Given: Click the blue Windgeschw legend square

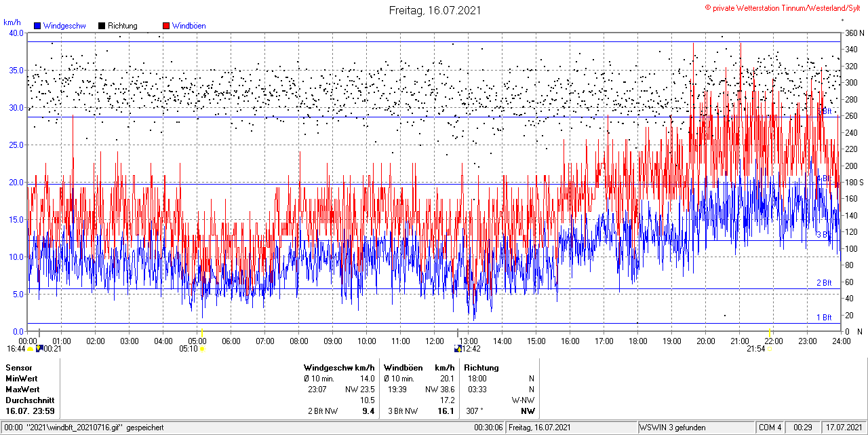Looking at the screenshot, I should click(x=37, y=26).
